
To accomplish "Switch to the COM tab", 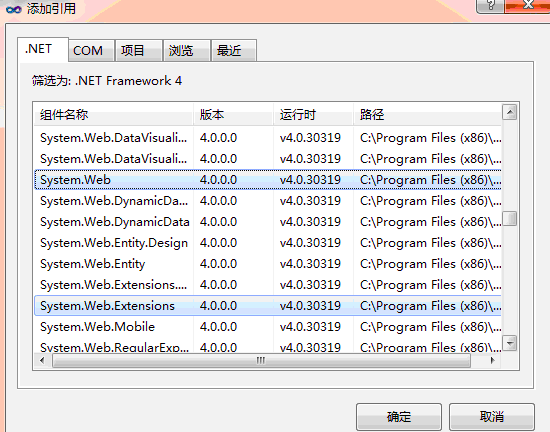I will coord(91,50).
